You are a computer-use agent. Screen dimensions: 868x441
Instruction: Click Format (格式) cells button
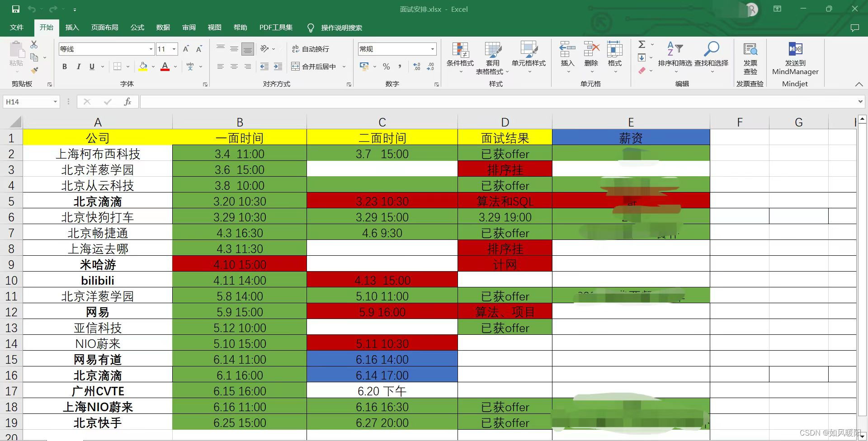click(615, 57)
